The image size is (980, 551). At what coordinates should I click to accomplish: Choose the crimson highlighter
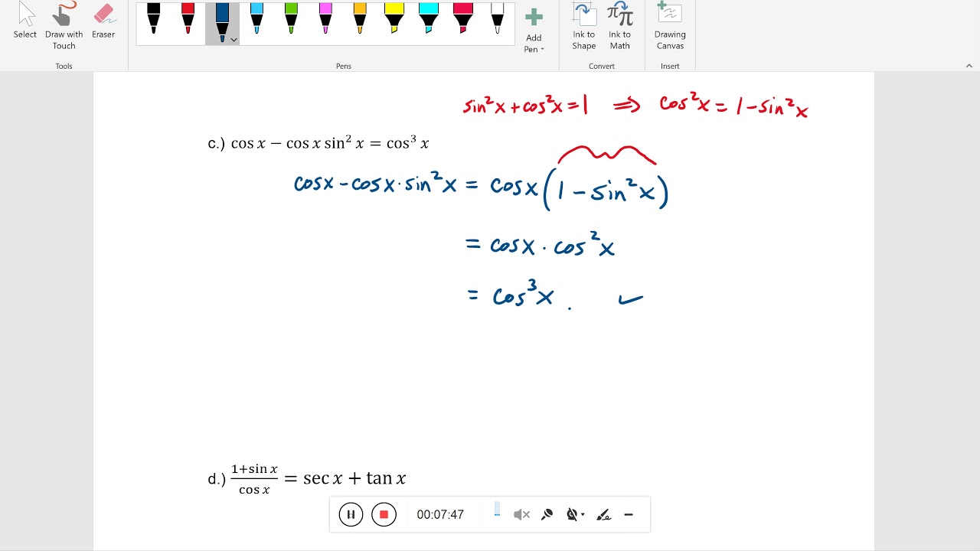tap(463, 20)
